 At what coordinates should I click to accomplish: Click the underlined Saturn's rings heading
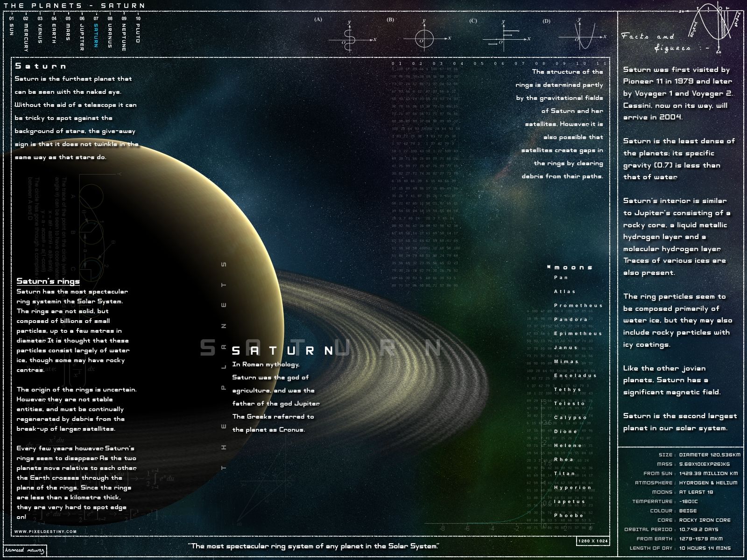tap(48, 281)
